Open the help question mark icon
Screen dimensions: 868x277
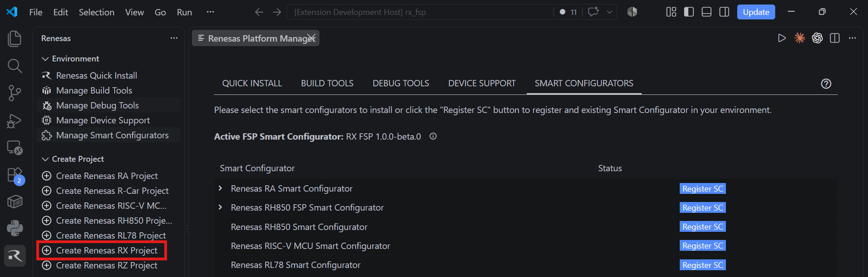click(826, 84)
